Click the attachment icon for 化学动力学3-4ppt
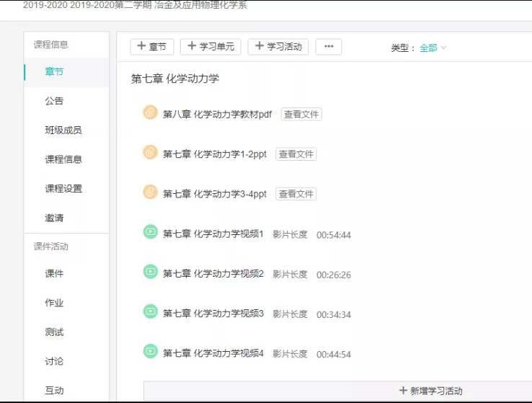Viewport: 532px width, 403px height. (150, 192)
